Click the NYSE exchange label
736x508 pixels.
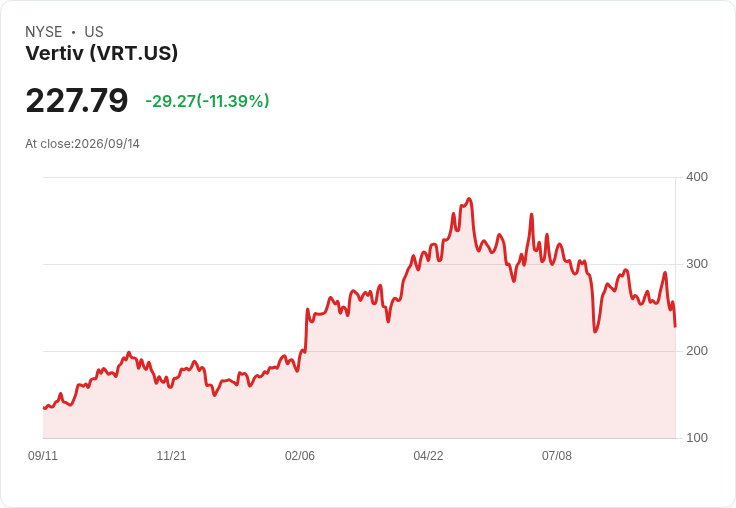[44, 32]
